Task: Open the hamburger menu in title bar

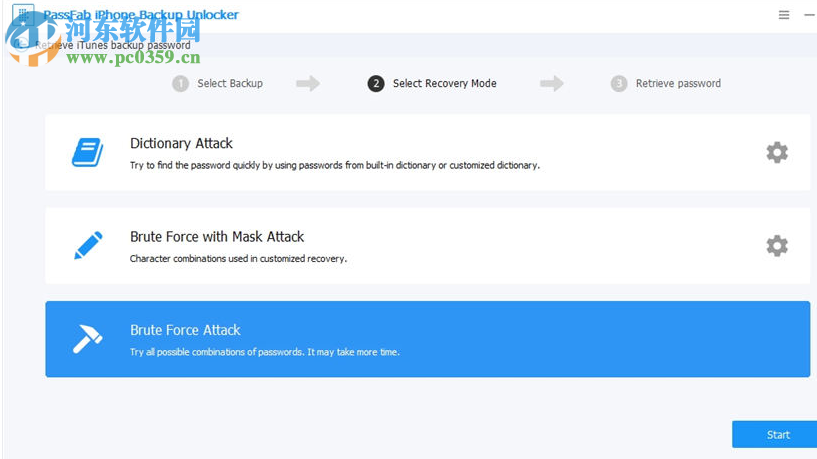Action: 784,15
